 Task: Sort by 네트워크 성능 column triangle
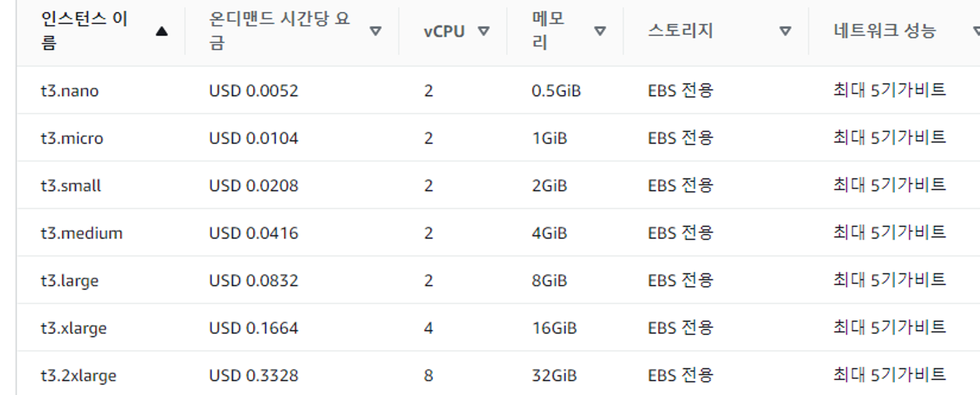[x=976, y=31]
